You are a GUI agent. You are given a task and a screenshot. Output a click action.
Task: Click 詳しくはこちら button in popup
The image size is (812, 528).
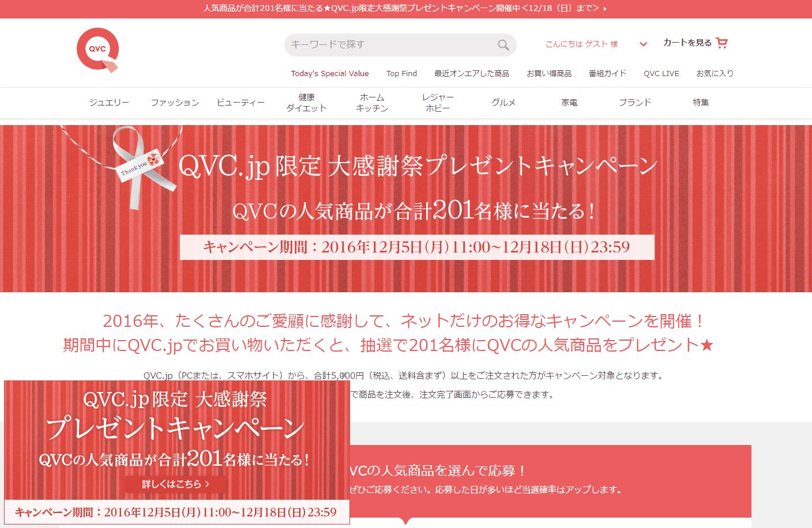coord(175,484)
